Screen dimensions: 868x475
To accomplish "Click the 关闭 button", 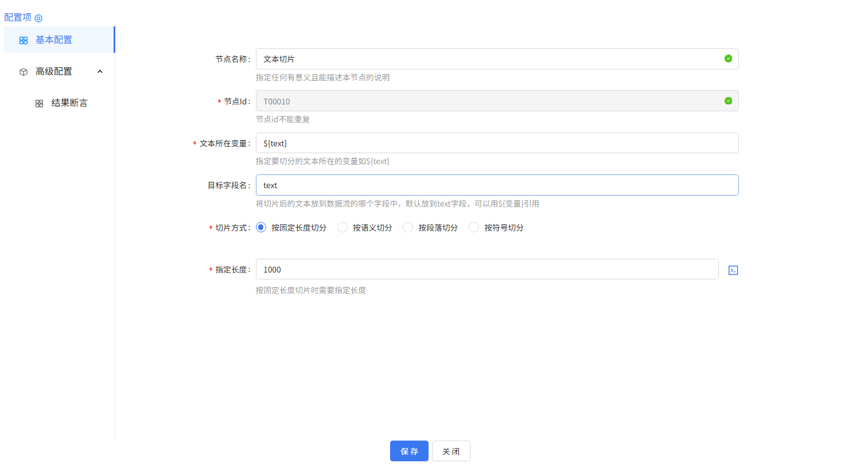I will point(451,451).
